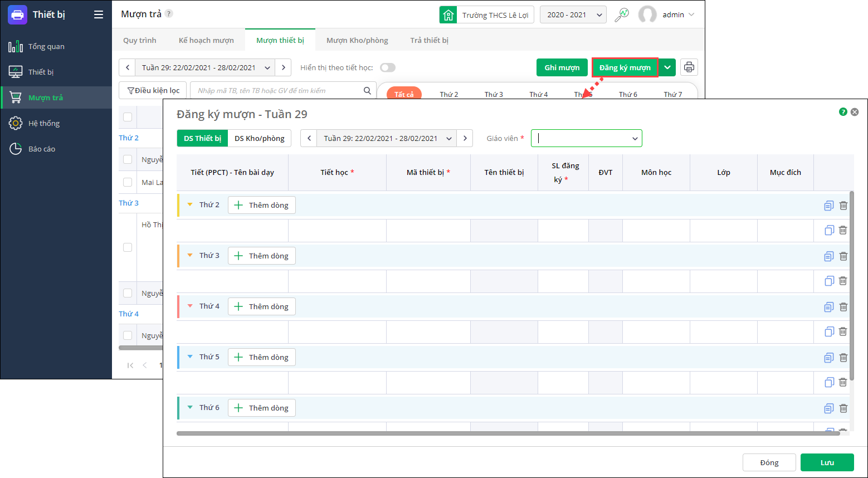Jump to first page with pagination icon
Image resolution: width=868 pixels, height=478 pixels.
[x=130, y=365]
